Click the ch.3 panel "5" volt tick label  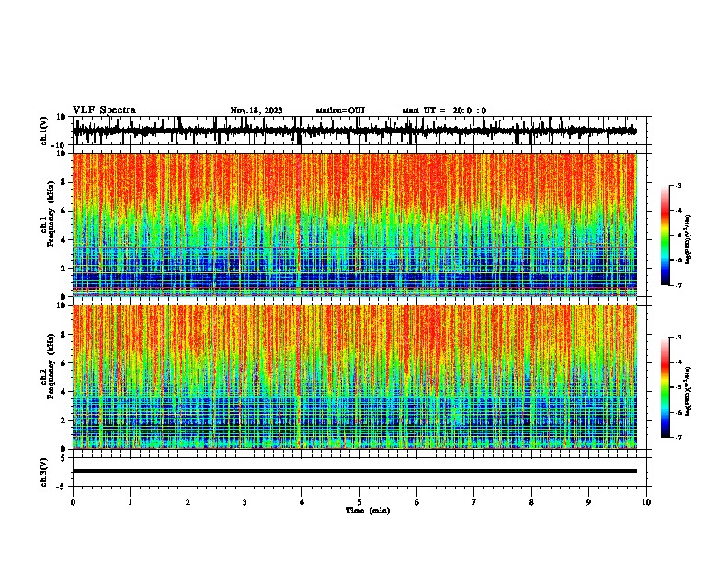pos(63,458)
